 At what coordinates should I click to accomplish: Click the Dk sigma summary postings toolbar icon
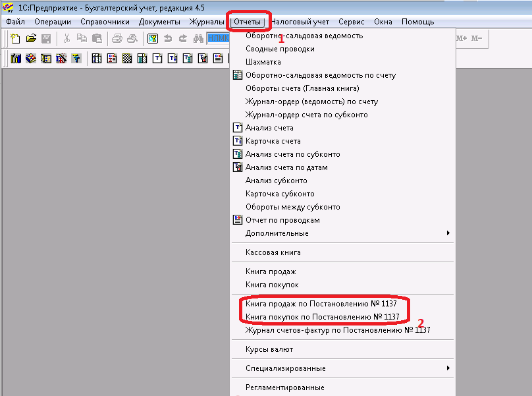(x=112, y=59)
